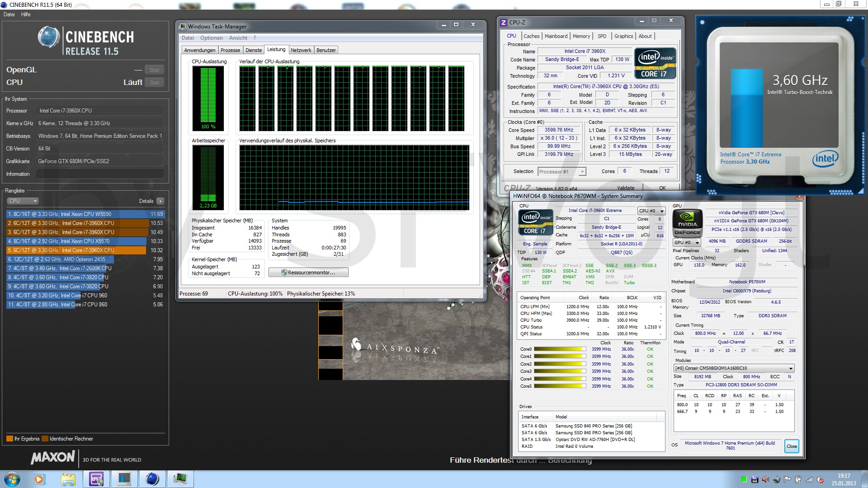Switch to the Caches tab in CPU-Z

coord(532,36)
